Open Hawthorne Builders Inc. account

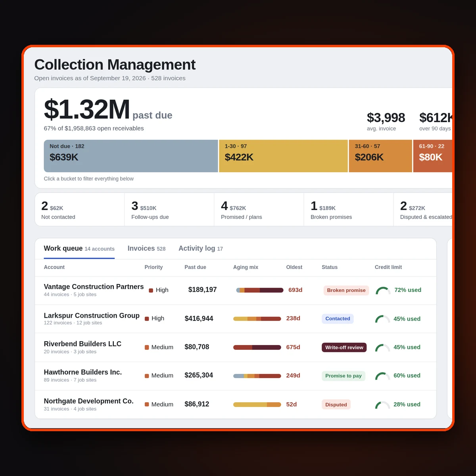pos(83,372)
